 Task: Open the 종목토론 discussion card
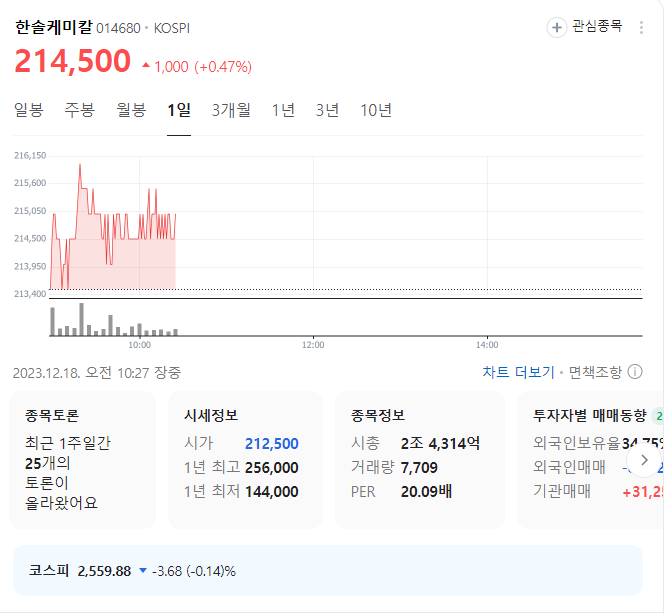(x=82, y=460)
